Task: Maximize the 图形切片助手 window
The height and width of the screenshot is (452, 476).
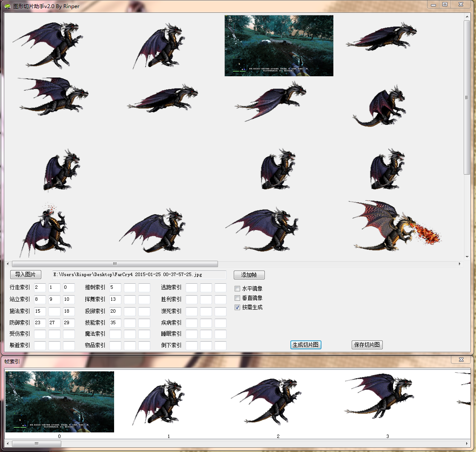Action: point(445,5)
